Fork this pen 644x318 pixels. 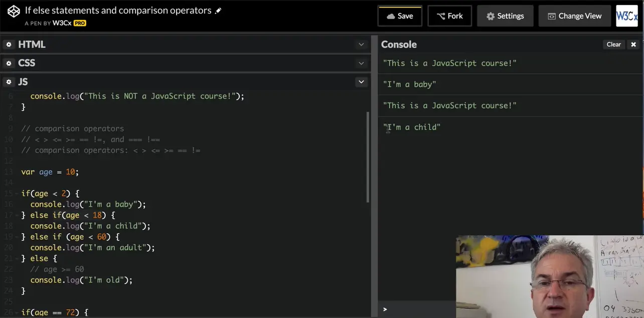tap(449, 16)
